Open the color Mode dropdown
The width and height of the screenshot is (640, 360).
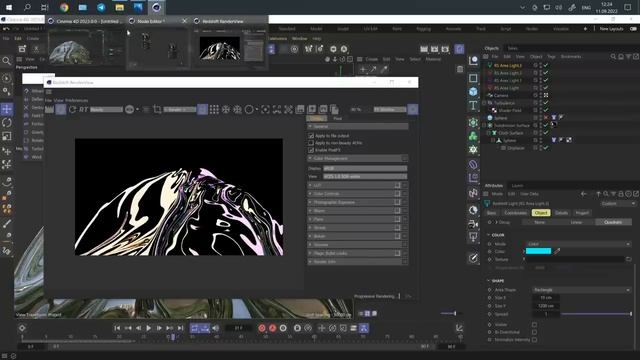point(578,244)
